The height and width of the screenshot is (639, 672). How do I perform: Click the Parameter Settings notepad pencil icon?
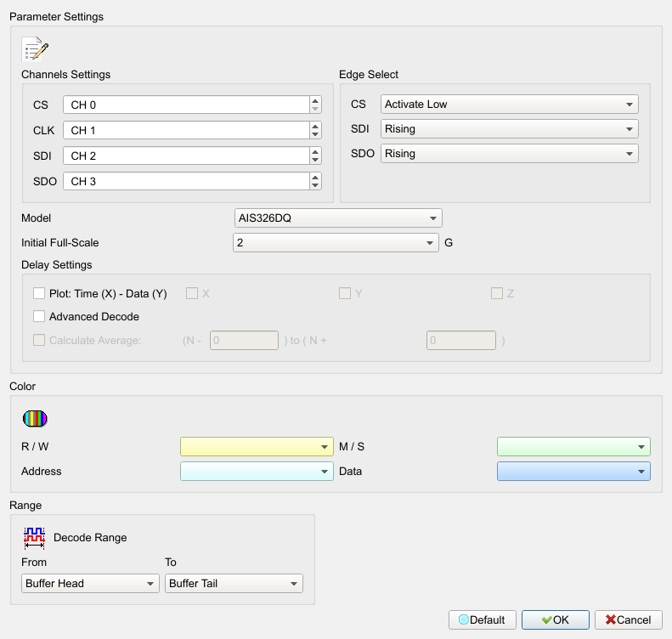(35, 49)
